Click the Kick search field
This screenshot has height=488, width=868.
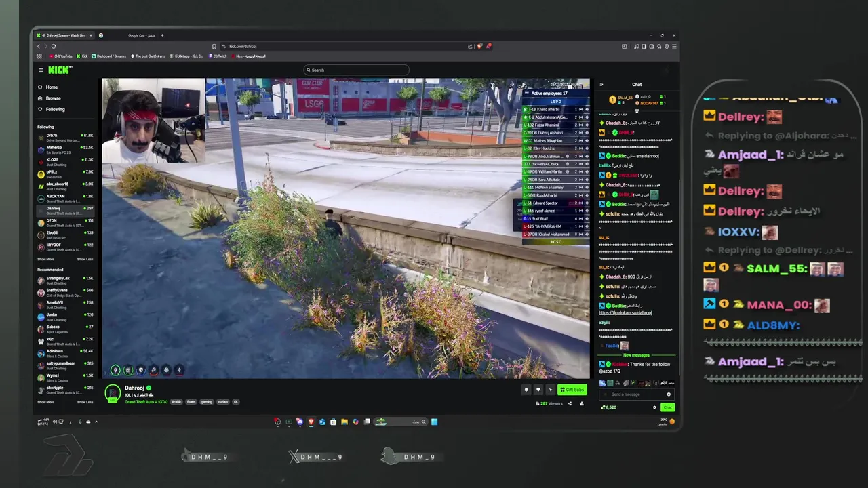pyautogui.click(x=357, y=70)
